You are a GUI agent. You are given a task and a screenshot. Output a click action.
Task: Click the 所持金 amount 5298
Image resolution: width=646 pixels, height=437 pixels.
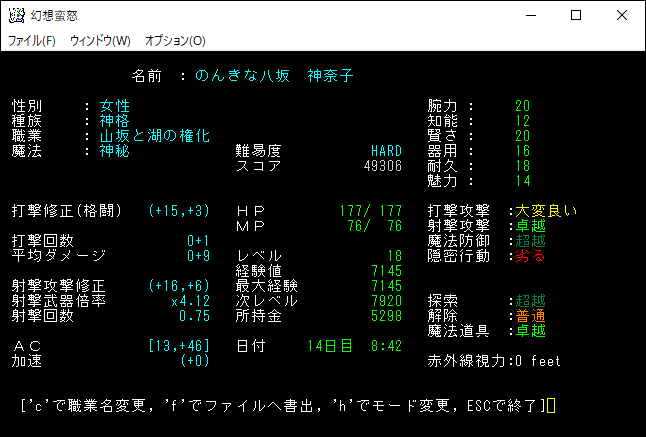386,315
